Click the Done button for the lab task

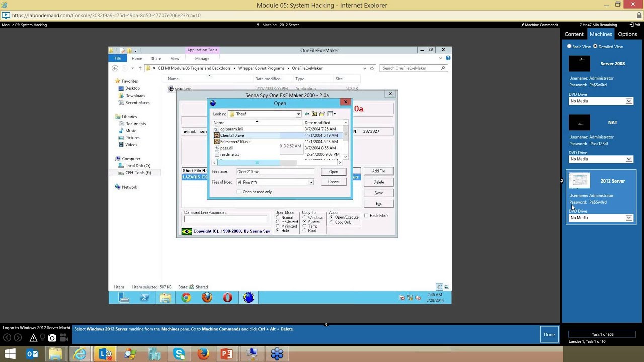pos(549,334)
